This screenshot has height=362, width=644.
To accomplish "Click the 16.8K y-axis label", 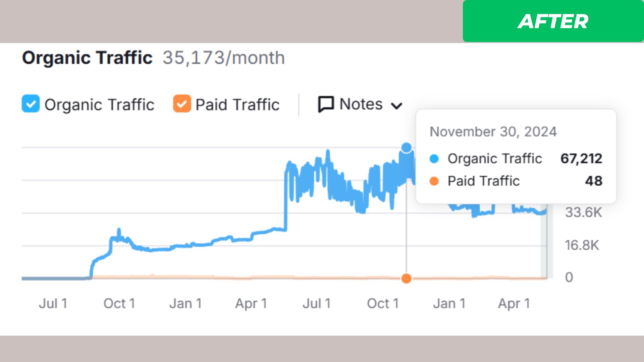I will [x=582, y=245].
